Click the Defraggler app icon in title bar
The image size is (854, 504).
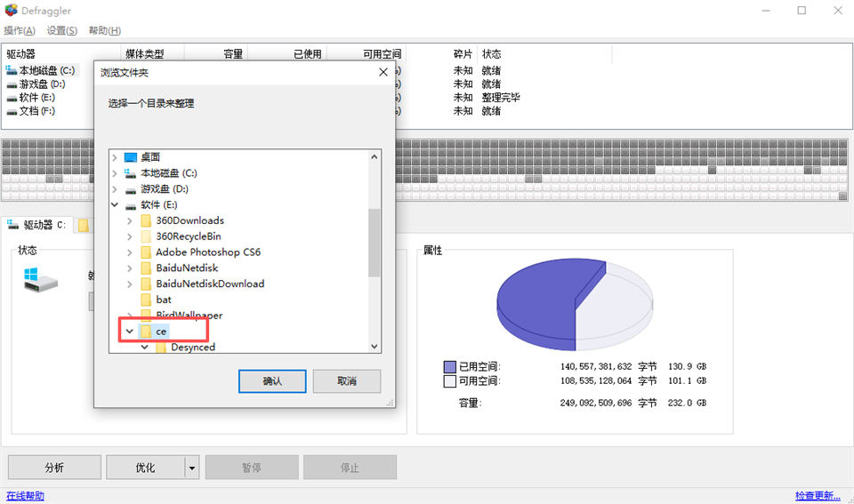click(11, 11)
